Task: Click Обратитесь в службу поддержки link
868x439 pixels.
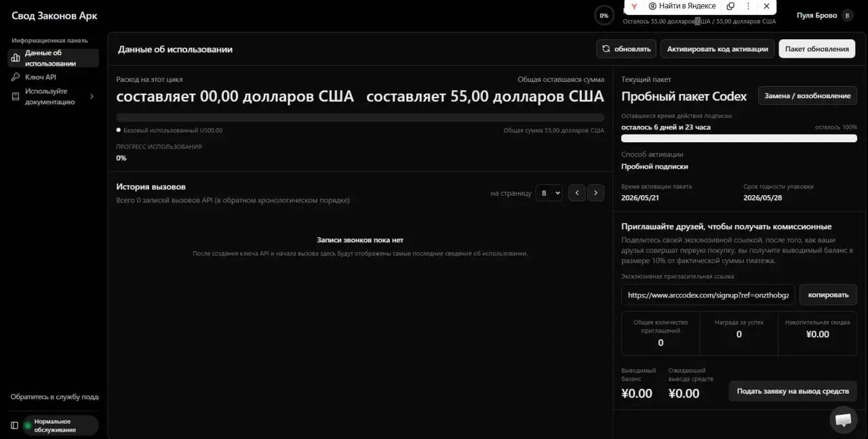Action: coord(55,397)
